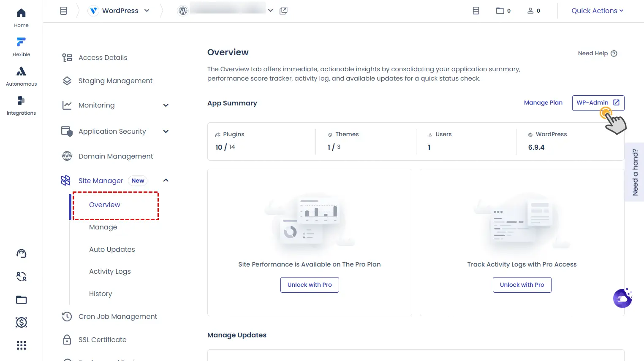
Task: Select History under Site Manager
Action: pyautogui.click(x=101, y=294)
